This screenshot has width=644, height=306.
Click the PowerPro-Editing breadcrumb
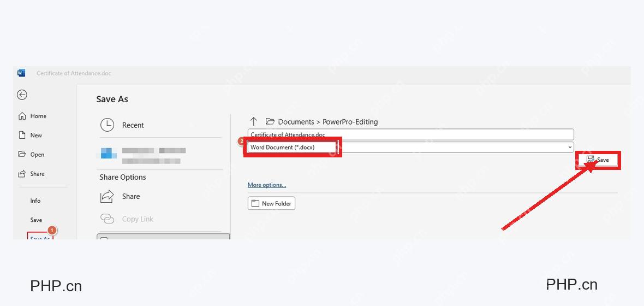350,122
